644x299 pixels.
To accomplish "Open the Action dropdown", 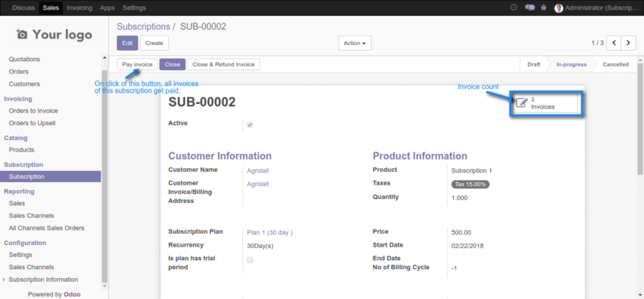I will (355, 44).
